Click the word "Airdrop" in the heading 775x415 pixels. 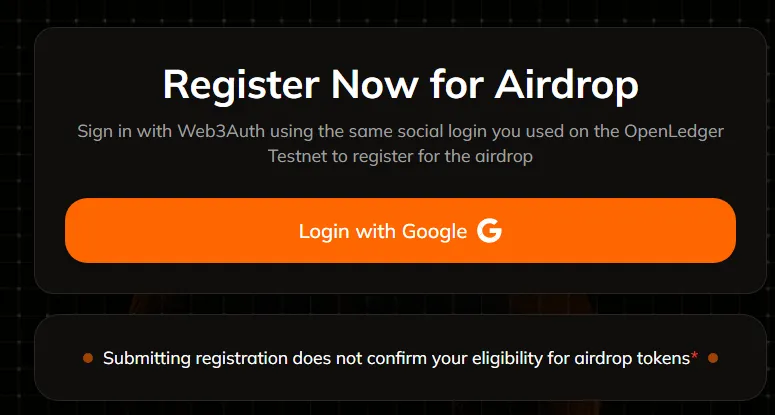pyautogui.click(x=566, y=84)
